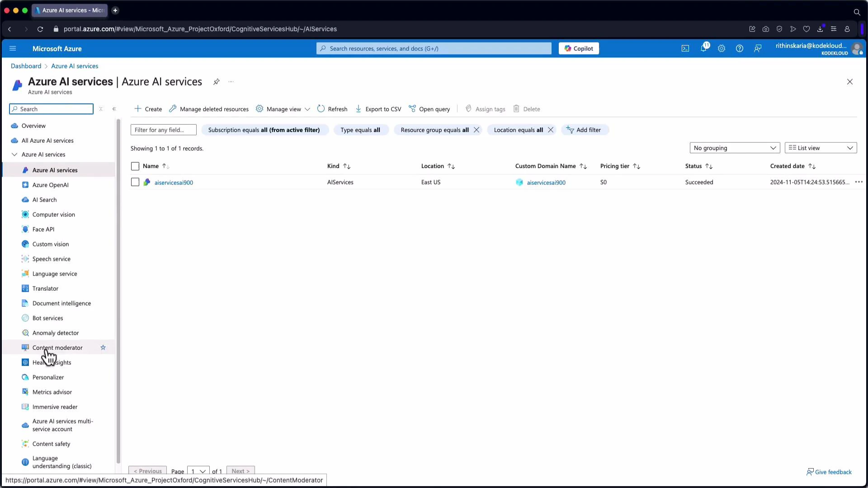Open the portal settings gear icon

(x=722, y=48)
